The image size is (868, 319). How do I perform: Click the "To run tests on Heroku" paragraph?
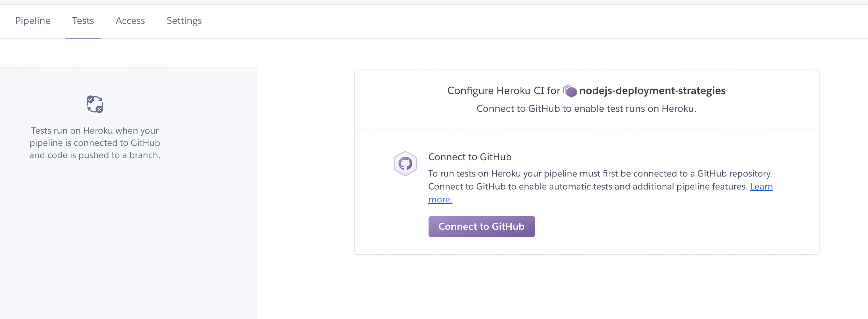tap(599, 174)
